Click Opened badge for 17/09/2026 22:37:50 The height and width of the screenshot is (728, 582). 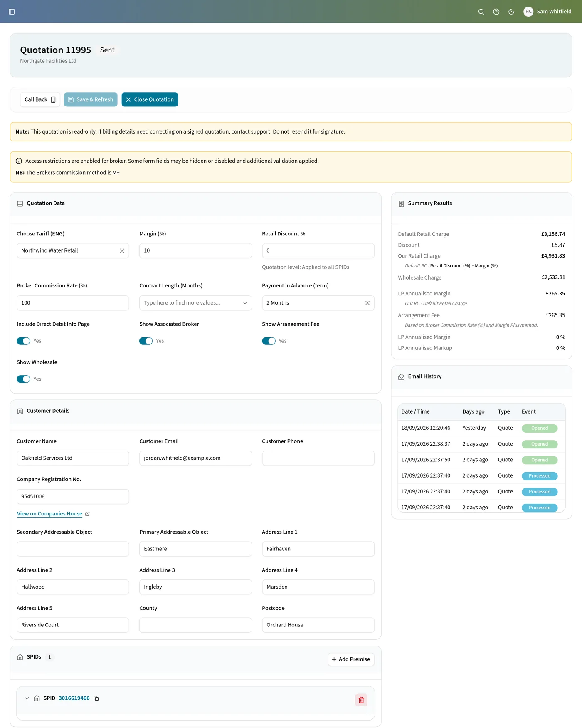[540, 460]
